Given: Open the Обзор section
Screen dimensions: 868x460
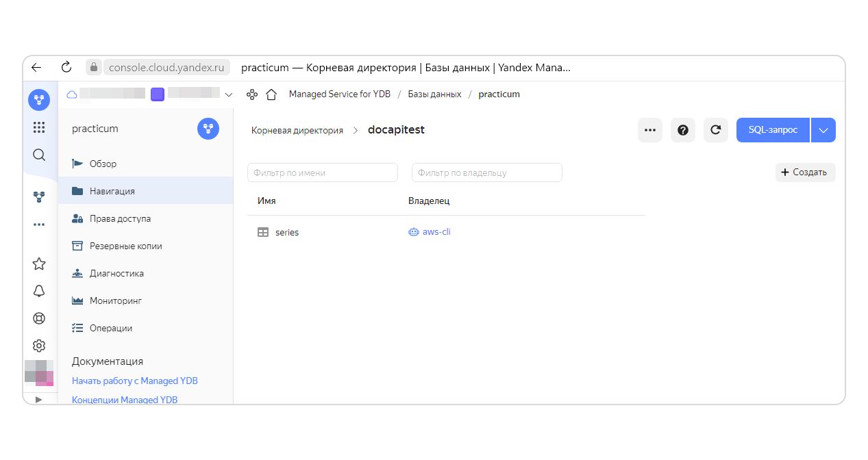Looking at the screenshot, I should coord(146,164).
